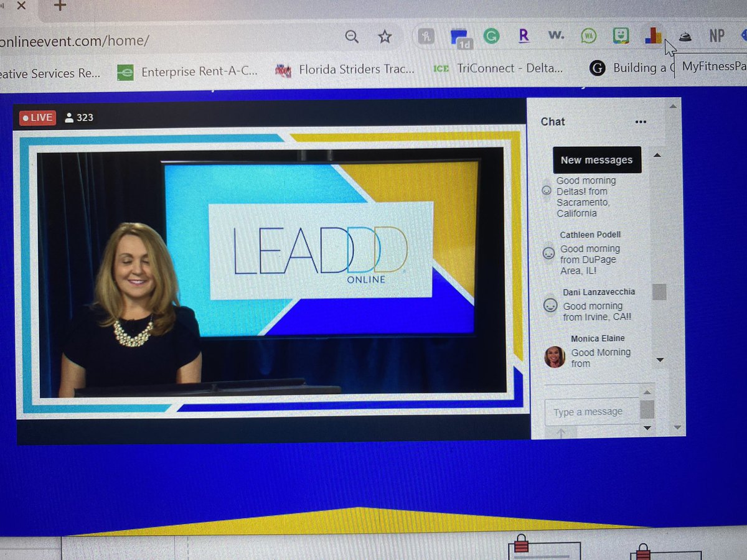Open Creative Services Re... bookmark
This screenshot has width=747, height=560.
tap(50, 73)
